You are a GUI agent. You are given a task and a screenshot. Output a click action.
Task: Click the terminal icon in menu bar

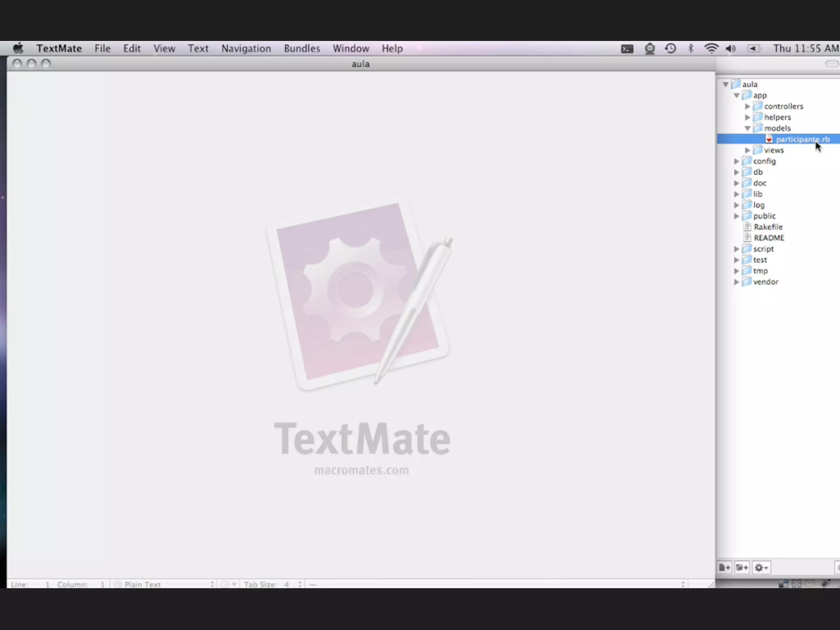click(x=627, y=49)
